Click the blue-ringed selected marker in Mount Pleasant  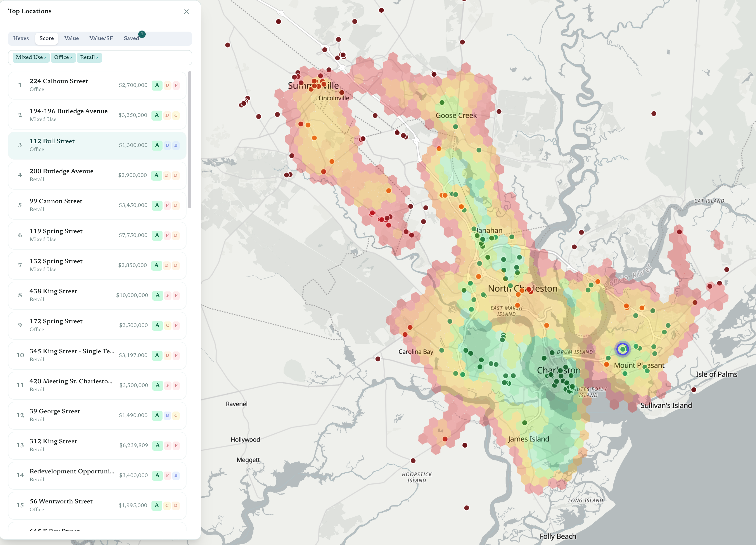[622, 349]
